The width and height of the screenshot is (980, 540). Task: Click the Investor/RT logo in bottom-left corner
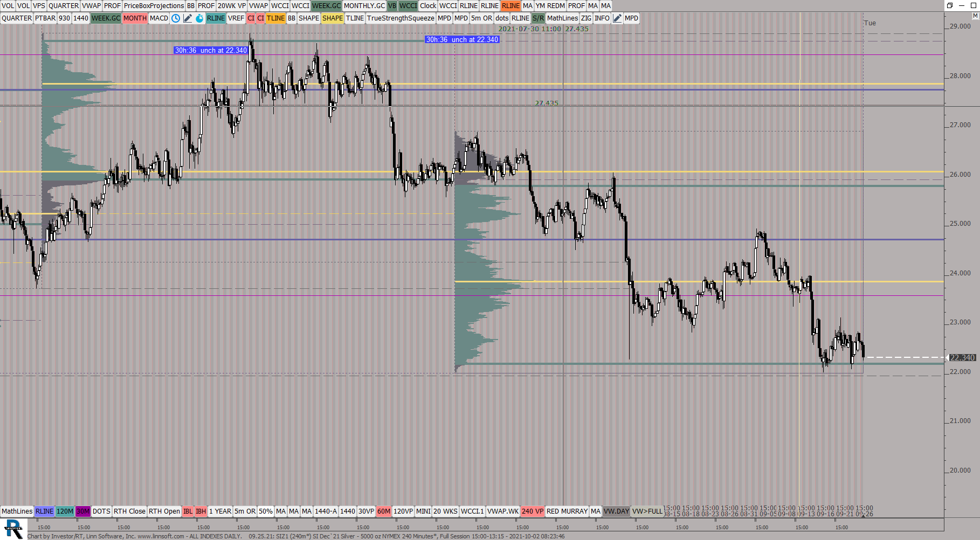13,529
